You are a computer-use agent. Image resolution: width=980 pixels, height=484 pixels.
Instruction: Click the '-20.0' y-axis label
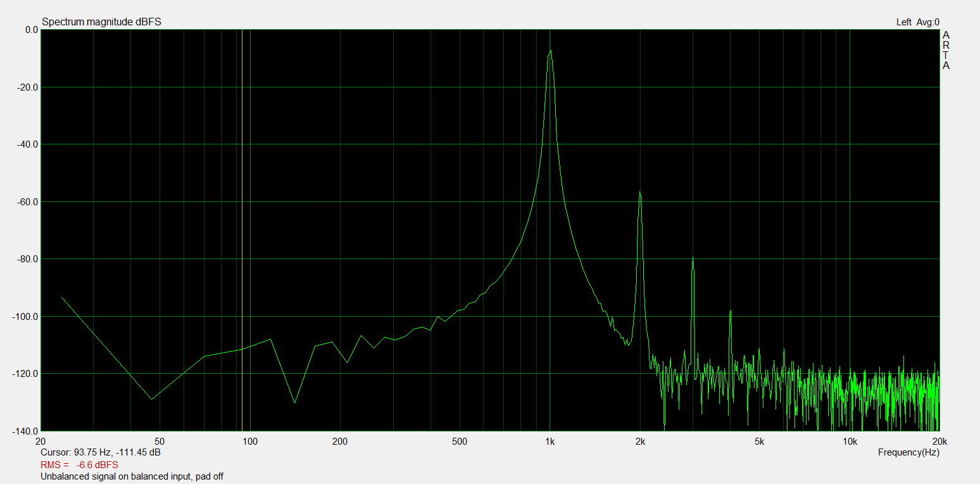click(x=28, y=87)
